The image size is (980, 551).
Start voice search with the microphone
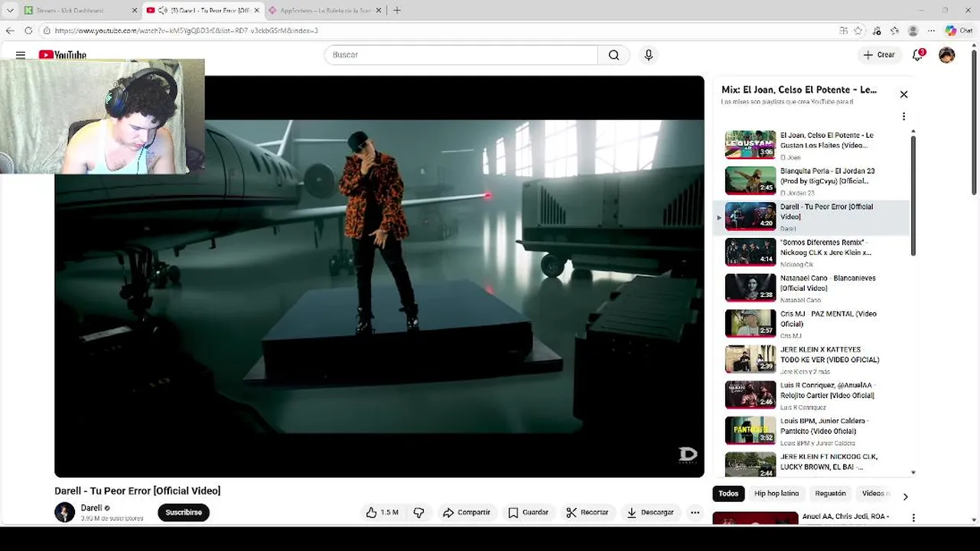point(649,55)
